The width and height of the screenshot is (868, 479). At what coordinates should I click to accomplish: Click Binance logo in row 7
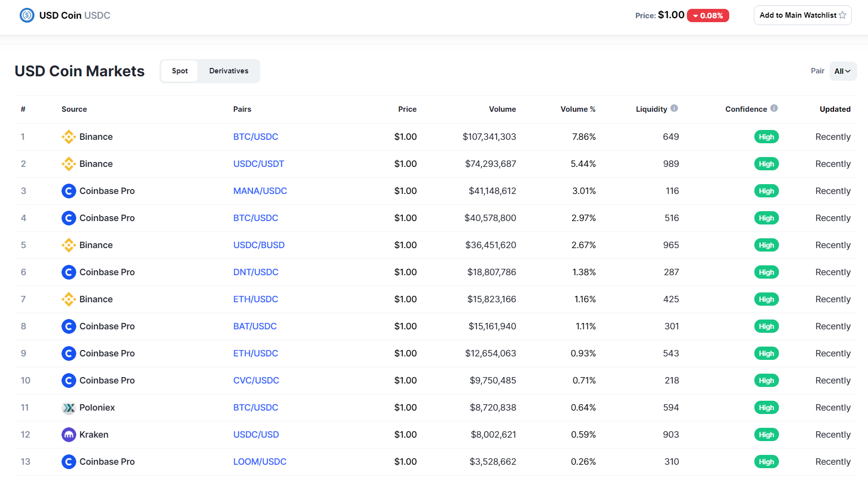click(69, 299)
